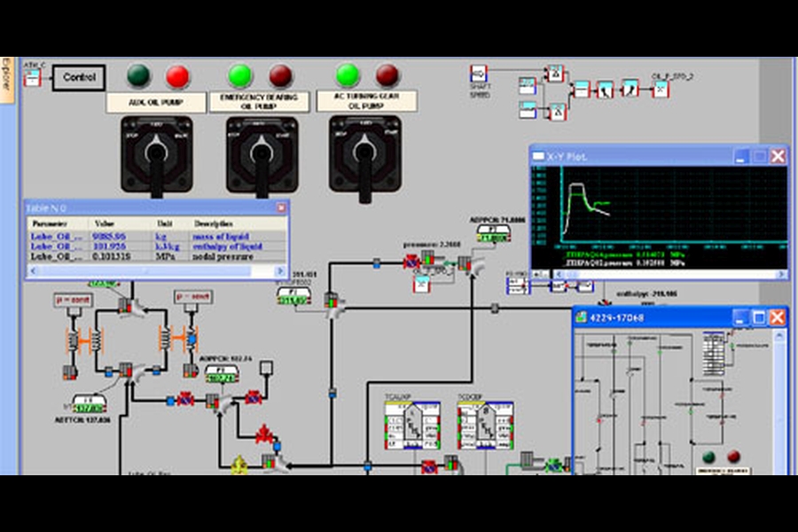Screen dimensions: 798x532
Task: Click the value 0.101315 in table
Action: [111, 256]
